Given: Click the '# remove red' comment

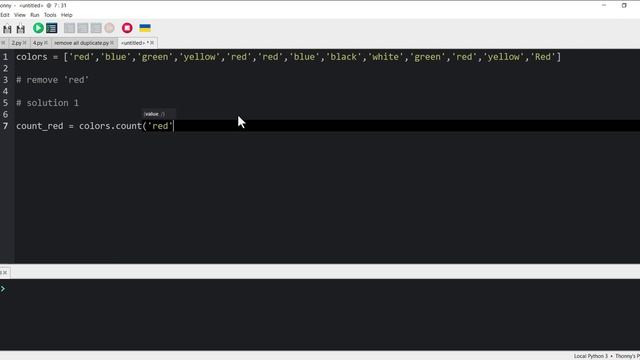Looking at the screenshot, I should (x=52, y=80).
